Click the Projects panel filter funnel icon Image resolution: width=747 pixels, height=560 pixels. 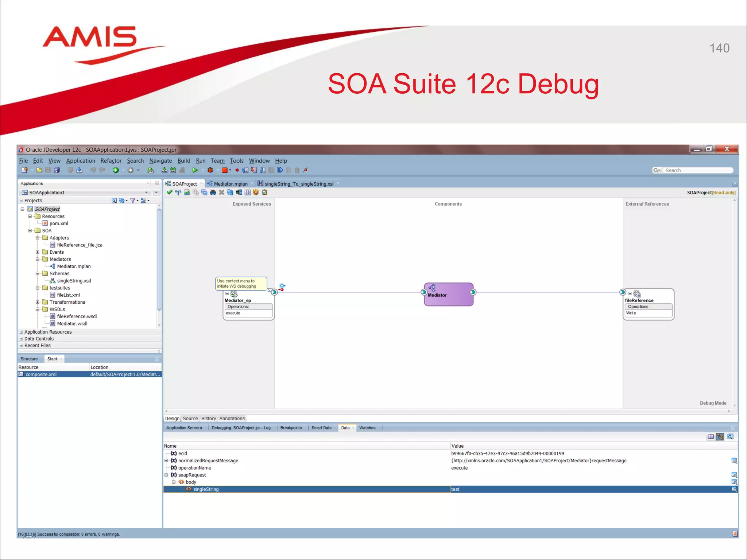(x=133, y=201)
